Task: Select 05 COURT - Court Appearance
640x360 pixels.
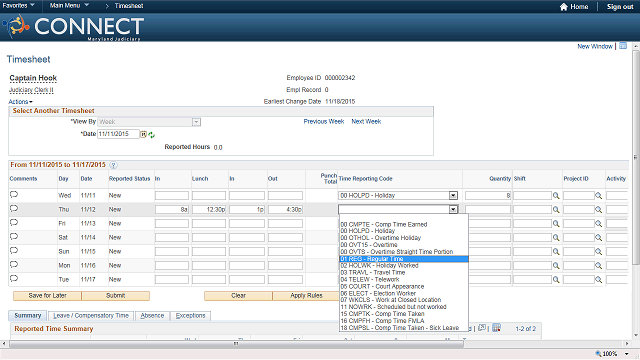Action: pos(404,287)
